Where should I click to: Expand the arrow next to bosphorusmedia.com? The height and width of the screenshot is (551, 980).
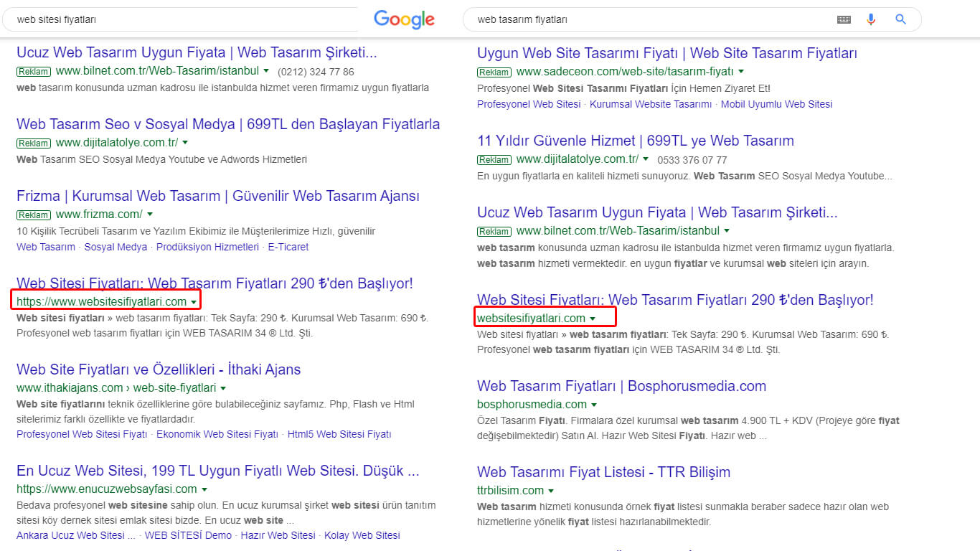[595, 405]
